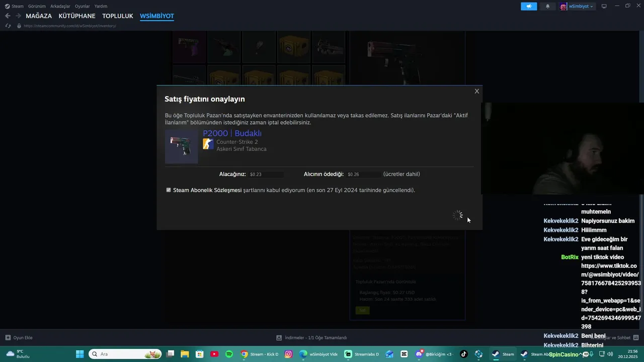Open the Oyunlar menu
Image resolution: width=644 pixels, height=362 pixels.
[83, 6]
